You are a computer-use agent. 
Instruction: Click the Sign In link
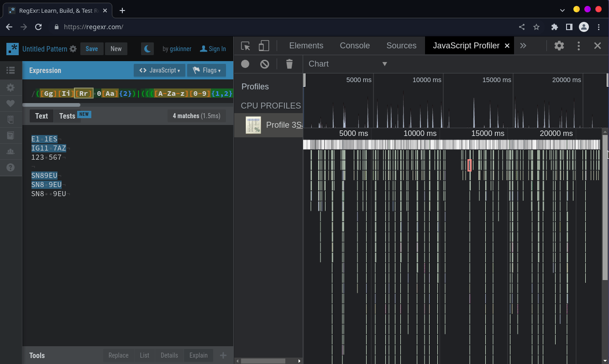tap(213, 48)
